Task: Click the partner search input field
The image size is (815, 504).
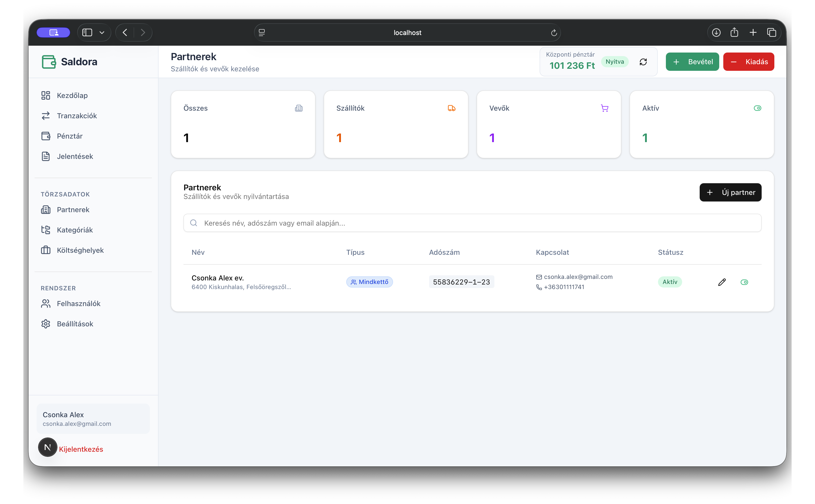Action: point(472,223)
